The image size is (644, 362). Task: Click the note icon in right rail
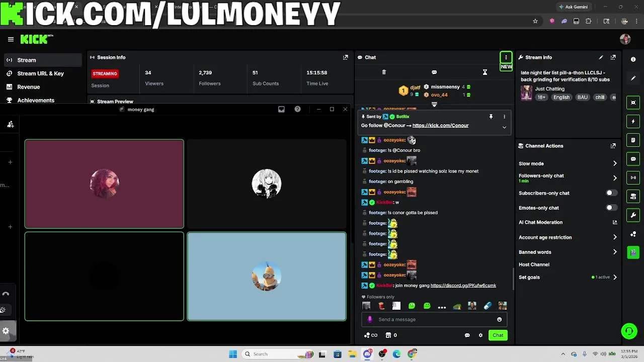coord(633,140)
